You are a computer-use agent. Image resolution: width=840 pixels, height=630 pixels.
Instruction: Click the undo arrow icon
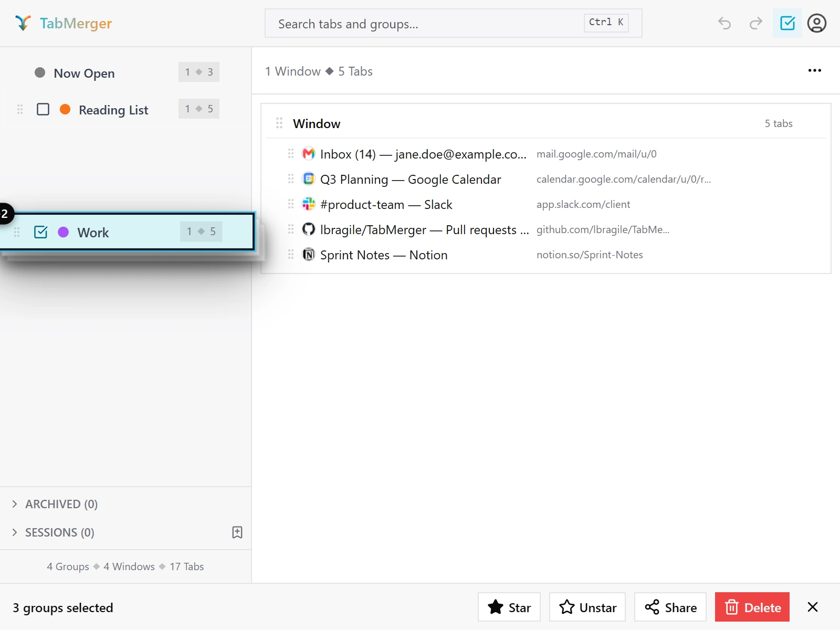click(724, 23)
